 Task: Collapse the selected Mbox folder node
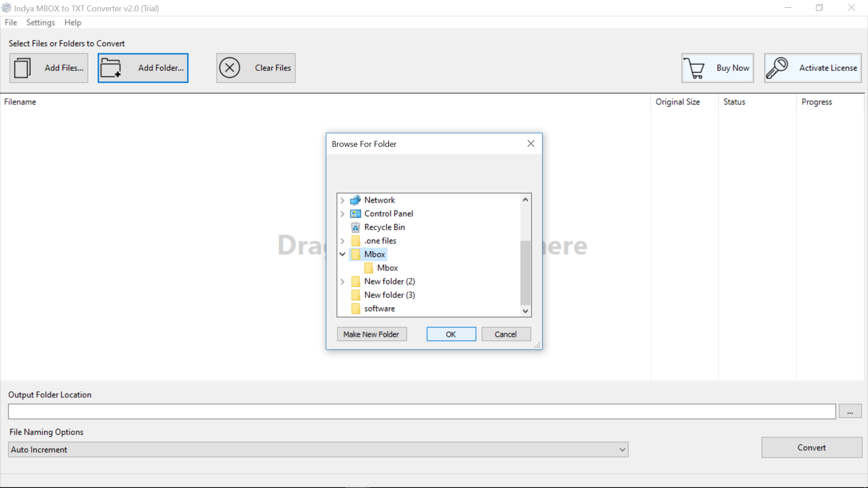343,254
